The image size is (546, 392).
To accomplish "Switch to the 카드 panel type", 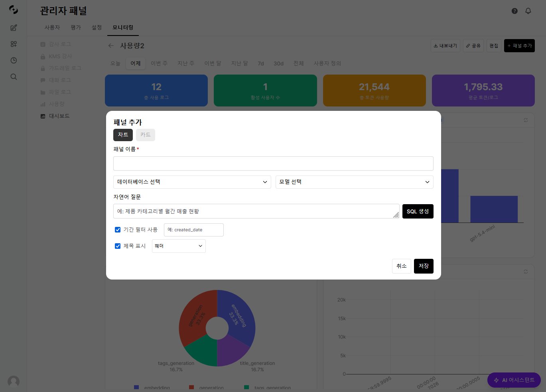I will point(146,135).
